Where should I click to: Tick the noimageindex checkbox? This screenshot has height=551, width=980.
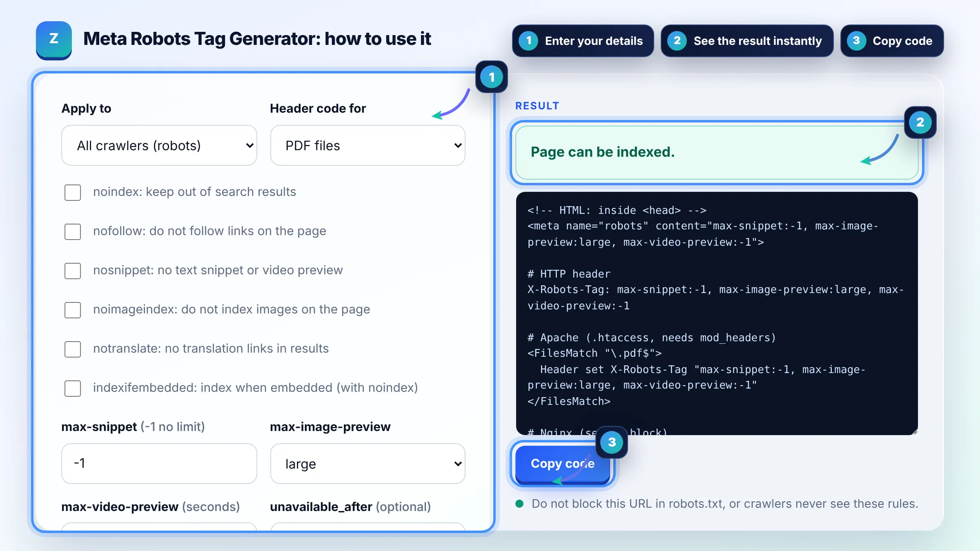pyautogui.click(x=73, y=310)
